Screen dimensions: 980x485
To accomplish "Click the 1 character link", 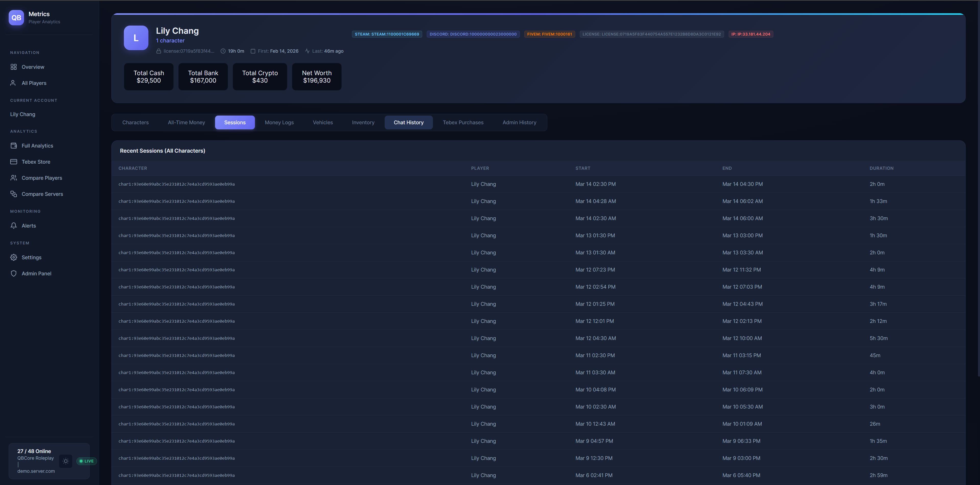I will (x=170, y=41).
